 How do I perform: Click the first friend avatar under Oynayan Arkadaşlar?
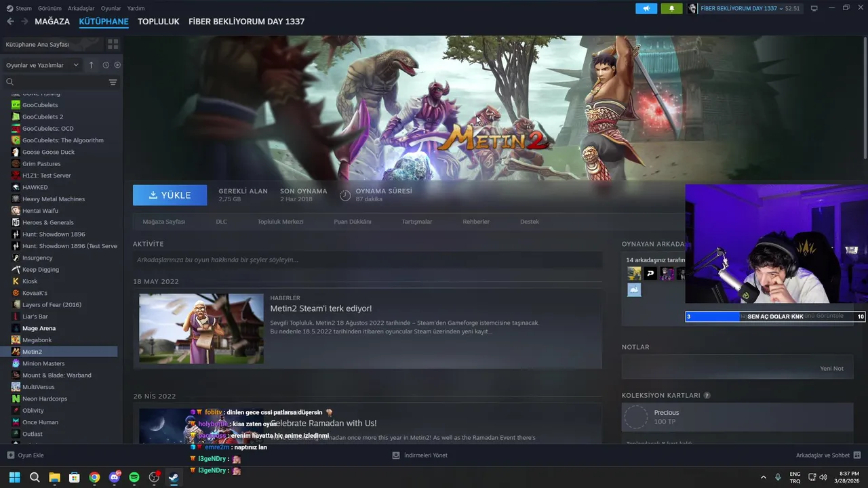634,273
